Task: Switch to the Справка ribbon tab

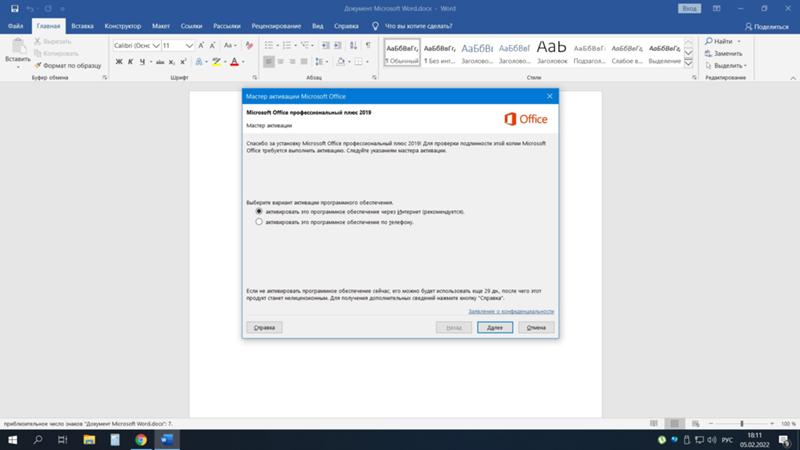Action: pyautogui.click(x=346, y=26)
